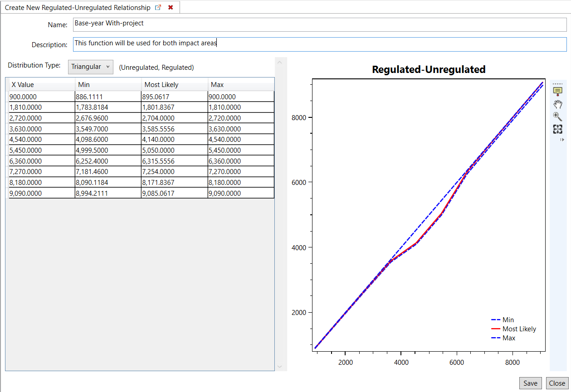Select Min cell 4,098.6000
The height and width of the screenshot is (392, 571).
click(x=108, y=140)
